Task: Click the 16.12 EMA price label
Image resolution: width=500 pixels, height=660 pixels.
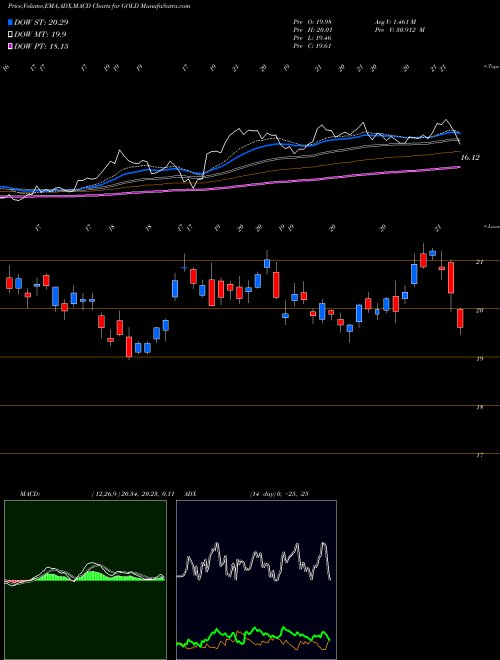Action: pyautogui.click(x=470, y=157)
